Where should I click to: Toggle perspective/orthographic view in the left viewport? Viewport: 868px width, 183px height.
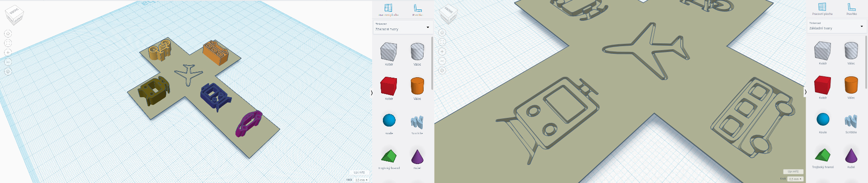[8, 71]
